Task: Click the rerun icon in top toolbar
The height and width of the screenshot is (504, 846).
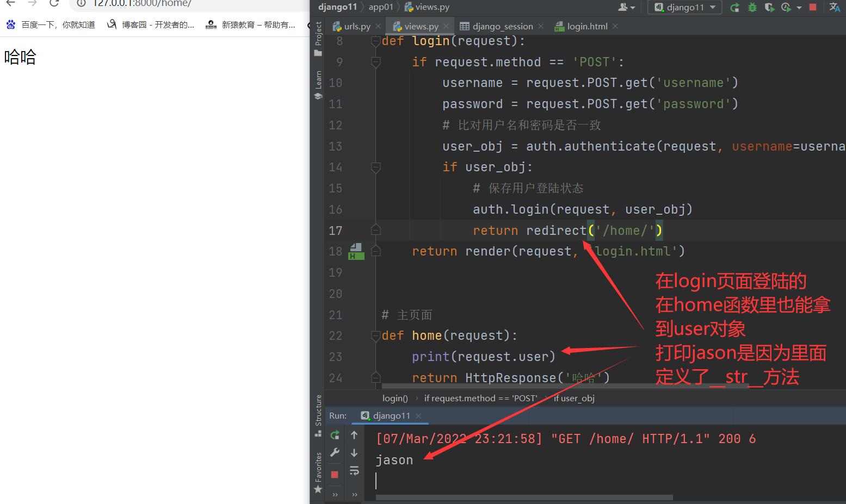Action: [x=734, y=7]
